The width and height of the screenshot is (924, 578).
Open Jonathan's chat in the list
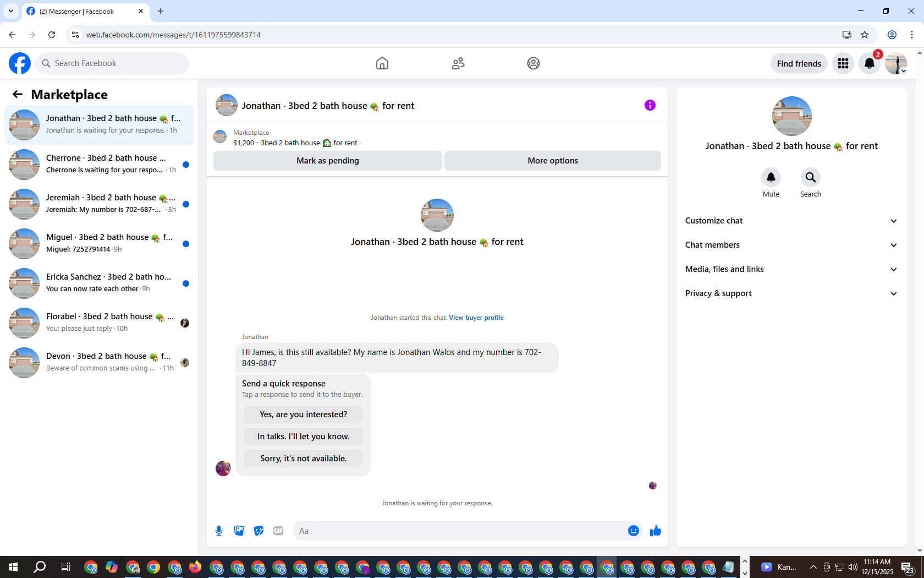pos(99,125)
